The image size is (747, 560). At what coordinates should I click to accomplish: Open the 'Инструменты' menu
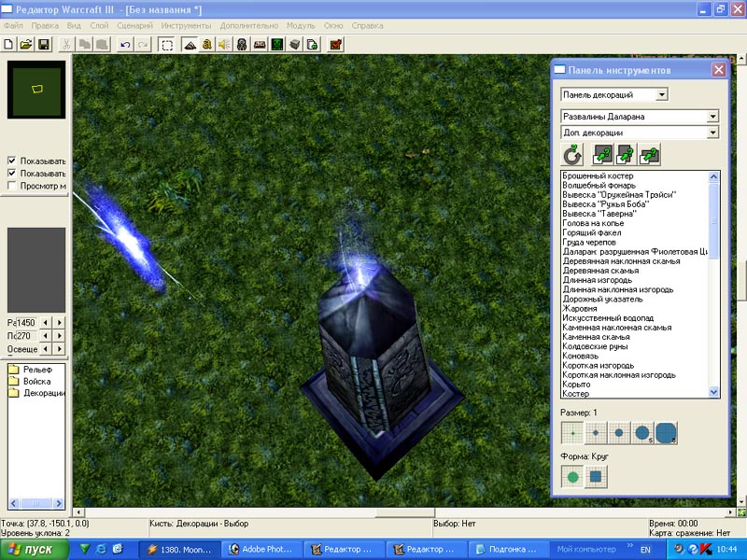(186, 26)
